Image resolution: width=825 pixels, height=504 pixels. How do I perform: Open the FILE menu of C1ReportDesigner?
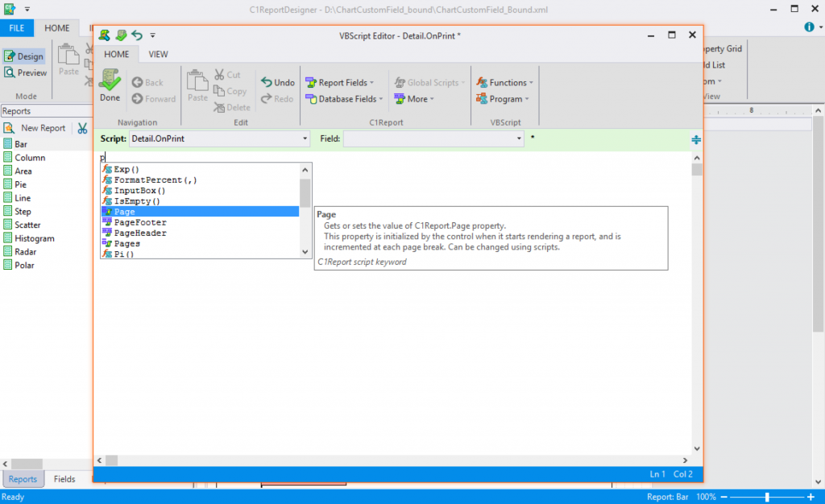point(16,28)
